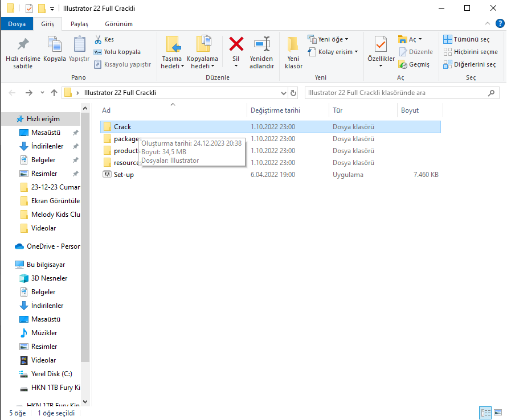Viewport: 507px width, 420px height.
Task: Click properties icon in title bar
Action: (29, 9)
